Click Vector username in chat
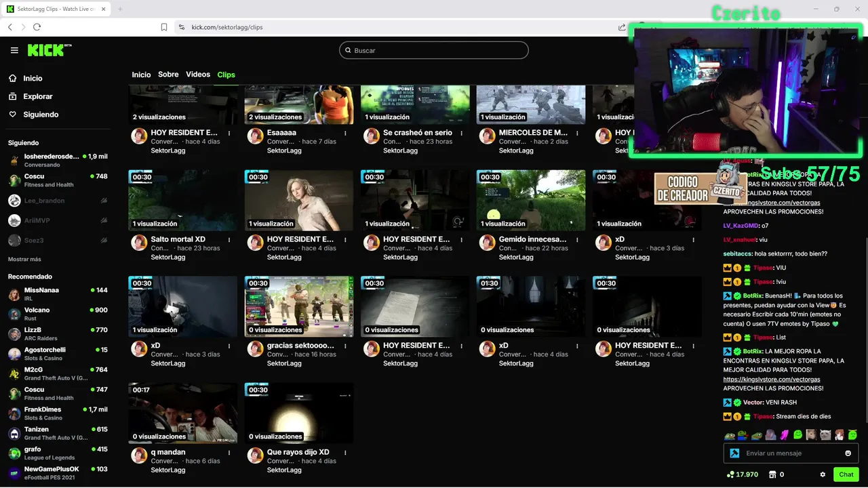868x488 pixels. (753, 403)
